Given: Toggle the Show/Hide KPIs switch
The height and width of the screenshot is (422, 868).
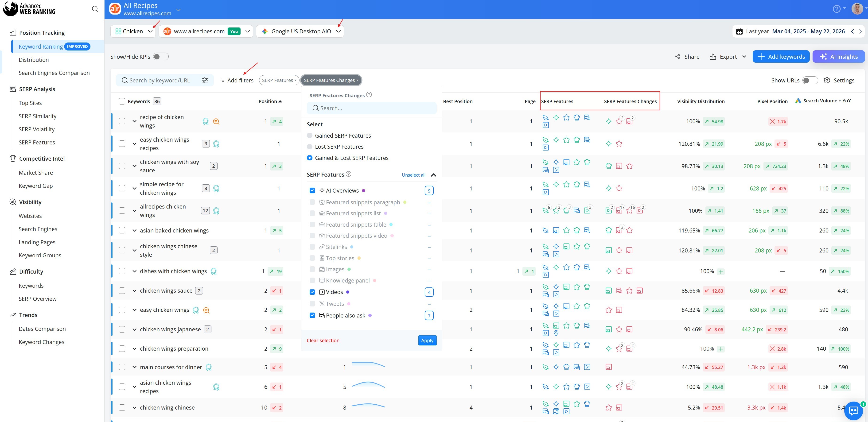Looking at the screenshot, I should [161, 57].
